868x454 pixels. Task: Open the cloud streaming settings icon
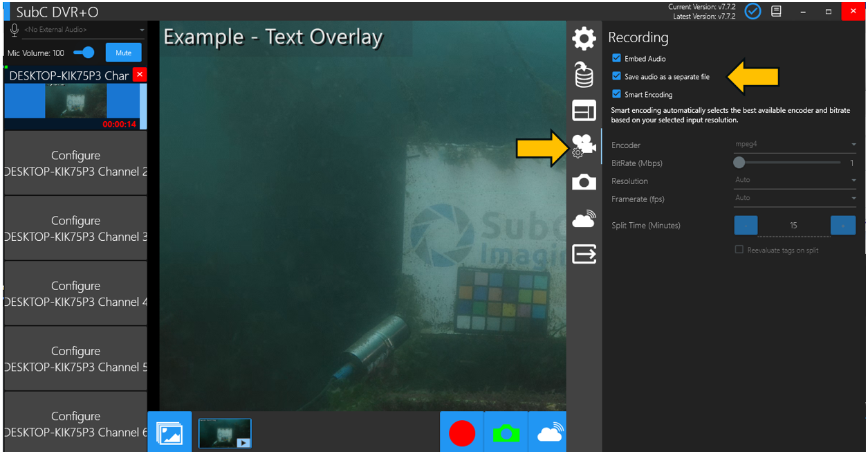(x=584, y=219)
